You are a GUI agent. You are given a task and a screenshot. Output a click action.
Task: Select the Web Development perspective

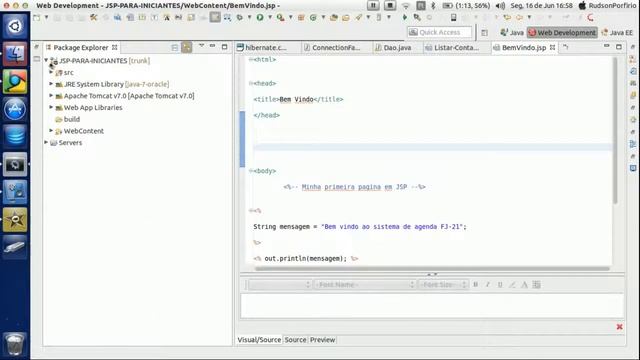tap(562, 33)
